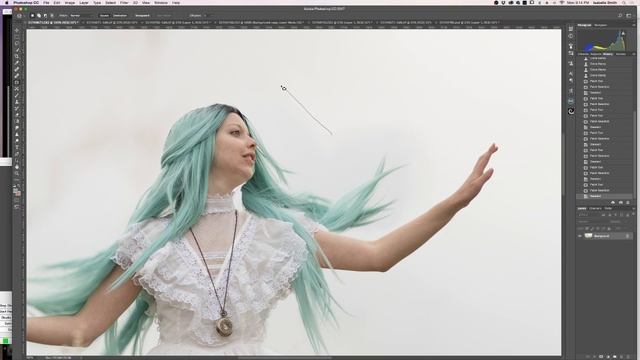Viewport: 640px width, 360px height.
Task: Click swap foreground and background colors arrow
Action: click(x=19, y=186)
